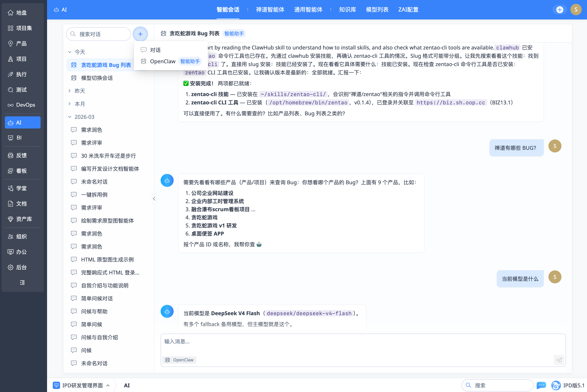
Task: Click the AI title in top header
Action: click(60, 10)
